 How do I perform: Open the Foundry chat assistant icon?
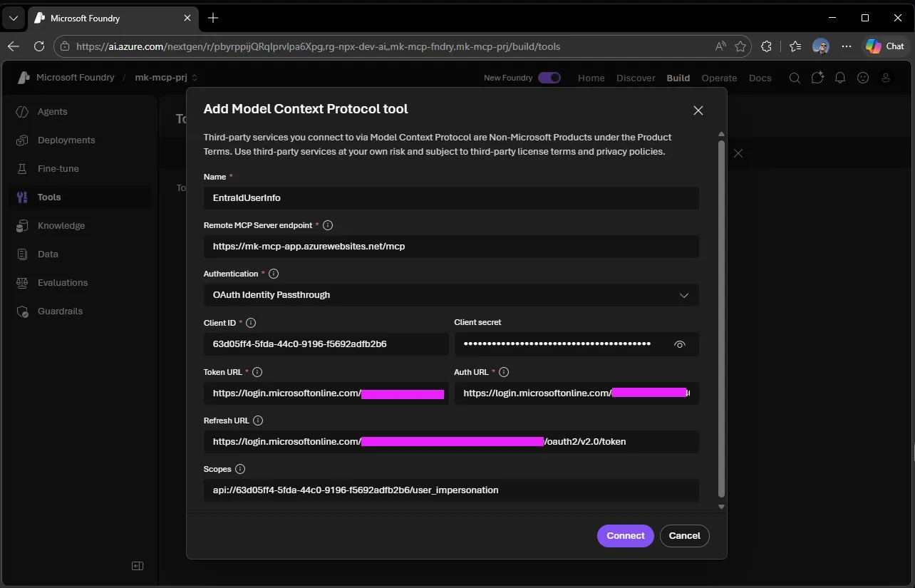[817, 78]
